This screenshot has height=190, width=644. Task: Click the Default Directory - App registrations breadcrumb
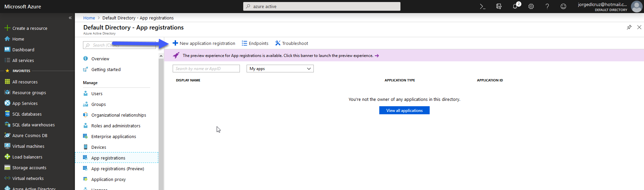click(138, 18)
